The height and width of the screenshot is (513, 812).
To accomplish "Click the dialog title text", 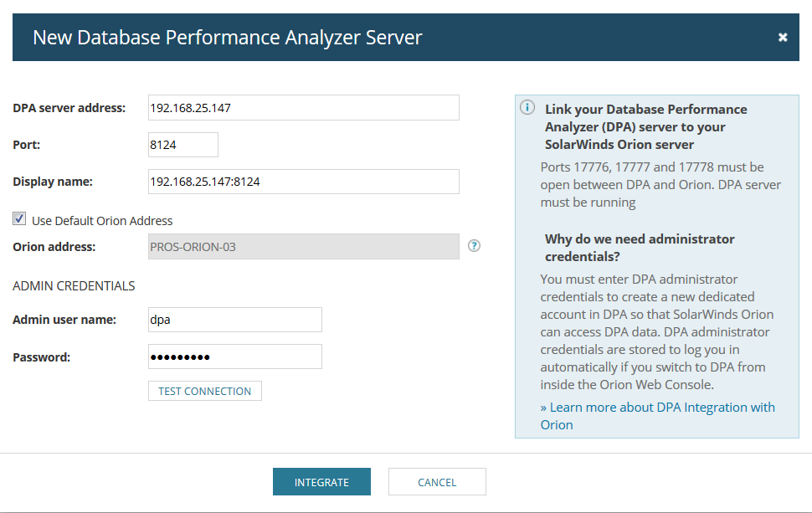I will [228, 38].
